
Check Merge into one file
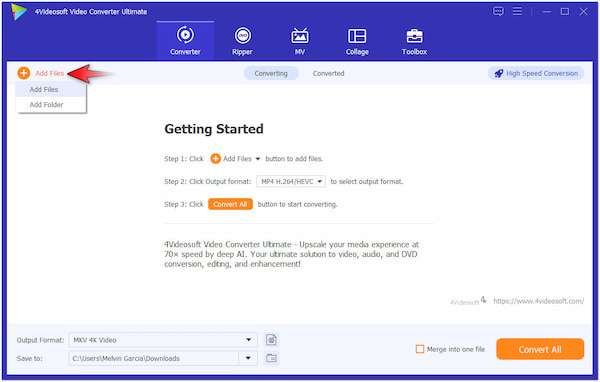[x=420, y=349]
